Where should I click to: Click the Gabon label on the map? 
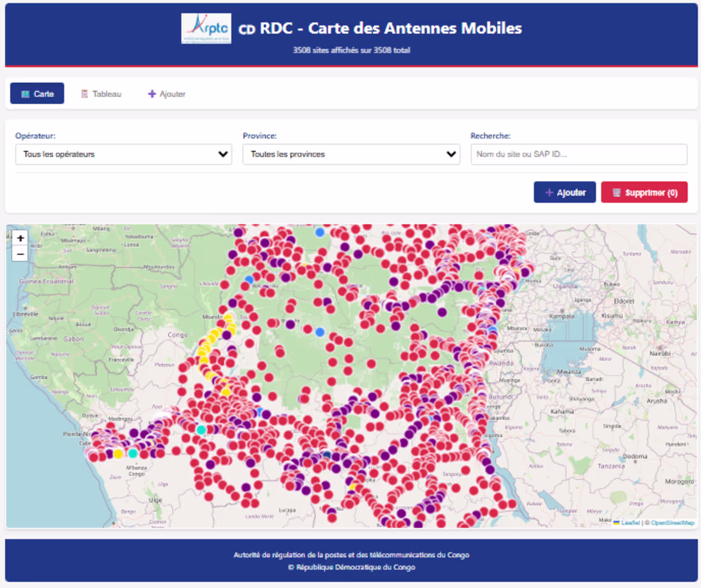coord(73,339)
